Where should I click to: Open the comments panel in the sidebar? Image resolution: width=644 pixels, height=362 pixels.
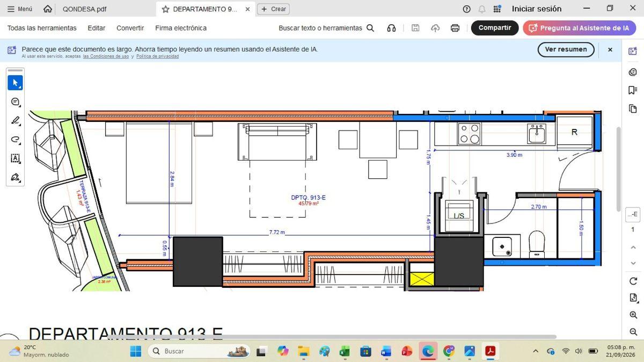tap(633, 72)
